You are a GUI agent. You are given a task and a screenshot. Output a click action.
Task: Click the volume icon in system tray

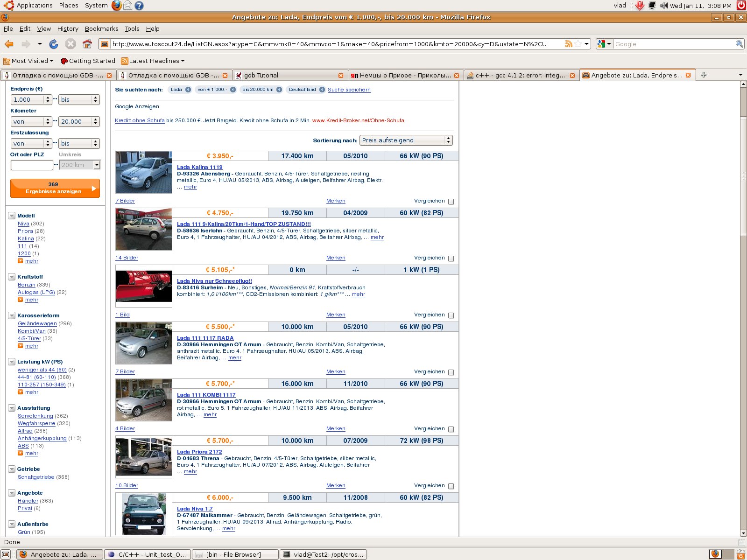(x=663, y=6)
